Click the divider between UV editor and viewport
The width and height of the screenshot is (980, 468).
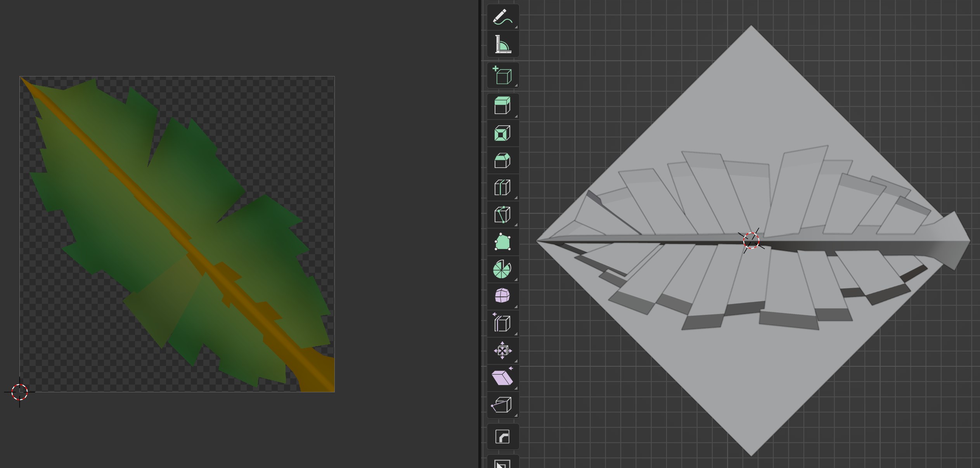[x=480, y=233]
